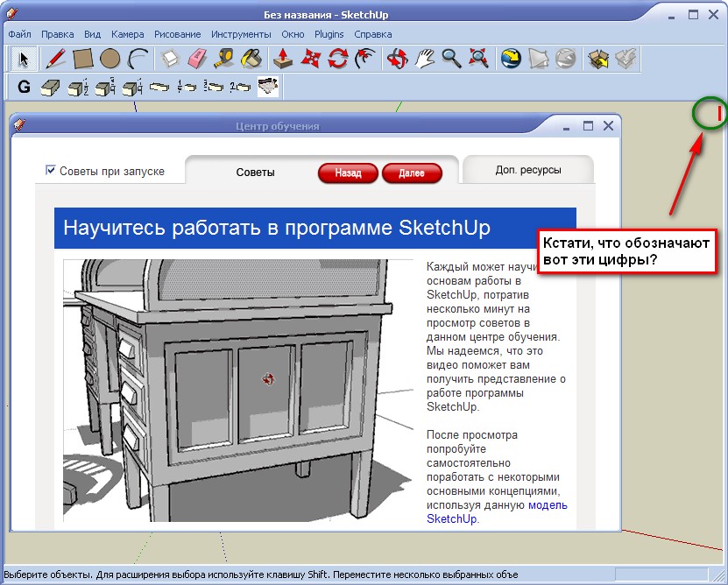Select the Line pencil tool
The width and height of the screenshot is (728, 585).
click(55, 59)
